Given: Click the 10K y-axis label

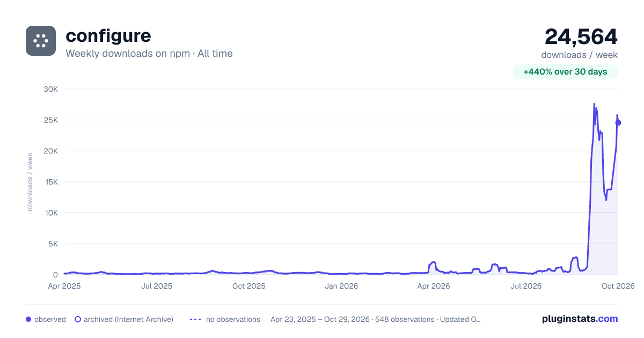Looking at the screenshot, I should coord(50,213).
